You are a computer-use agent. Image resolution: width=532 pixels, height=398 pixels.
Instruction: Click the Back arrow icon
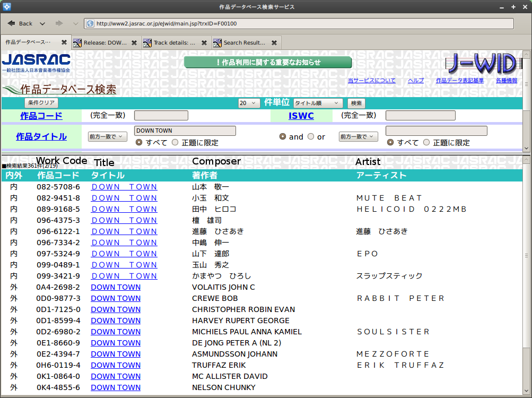point(11,23)
